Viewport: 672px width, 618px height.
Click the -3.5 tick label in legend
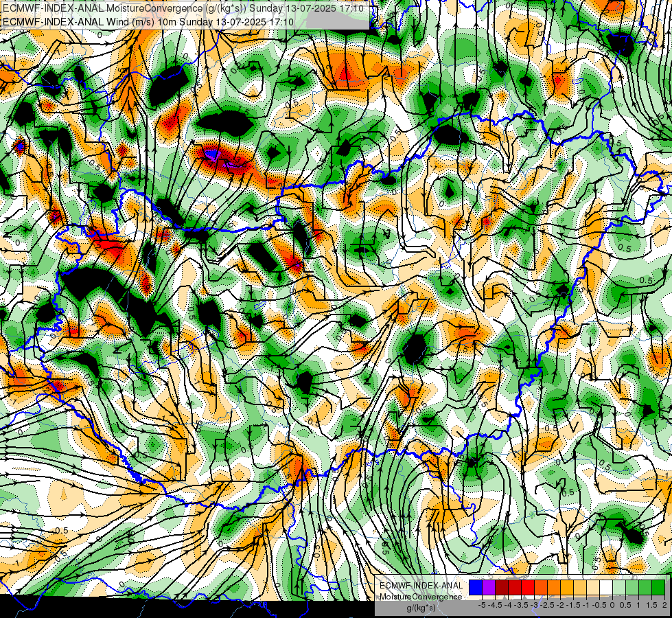click(521, 605)
